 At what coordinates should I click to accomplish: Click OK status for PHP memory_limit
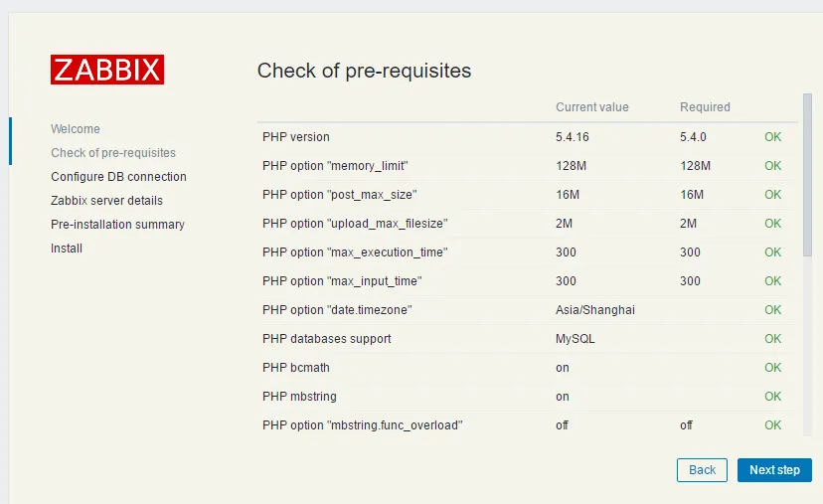coord(772,166)
